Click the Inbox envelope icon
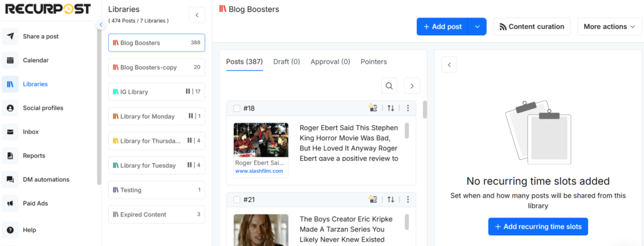The width and height of the screenshot is (644, 246). [10, 132]
